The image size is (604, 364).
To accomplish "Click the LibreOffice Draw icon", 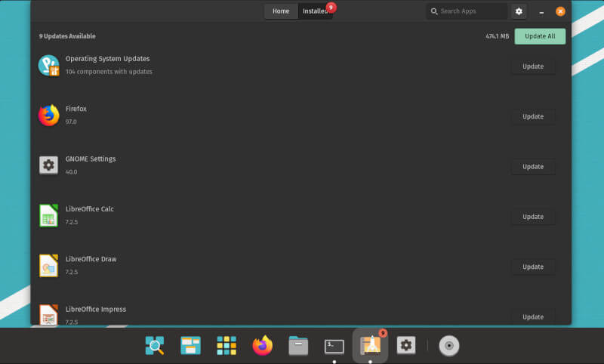I will tap(48, 265).
